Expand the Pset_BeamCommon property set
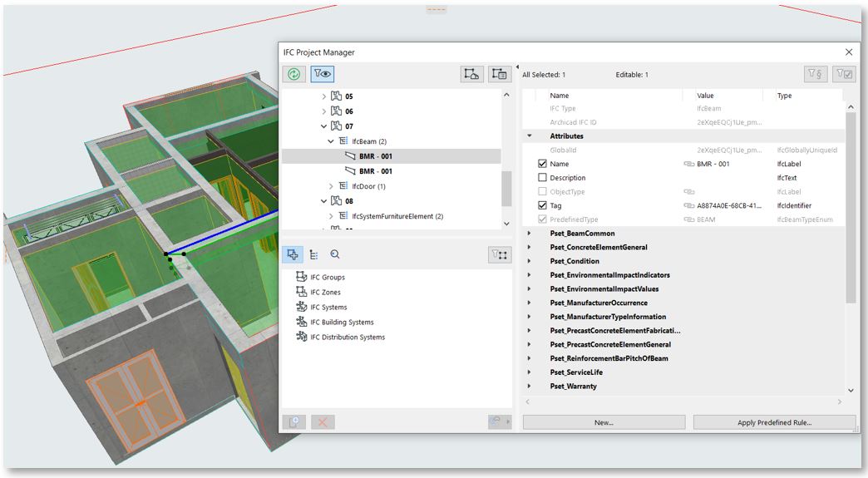This screenshot has width=868, height=478. tap(530, 234)
